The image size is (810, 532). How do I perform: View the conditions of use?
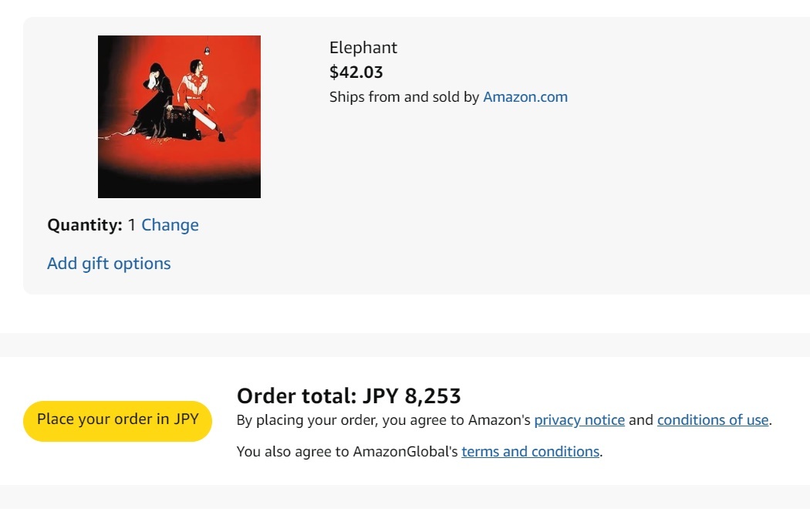tap(713, 420)
